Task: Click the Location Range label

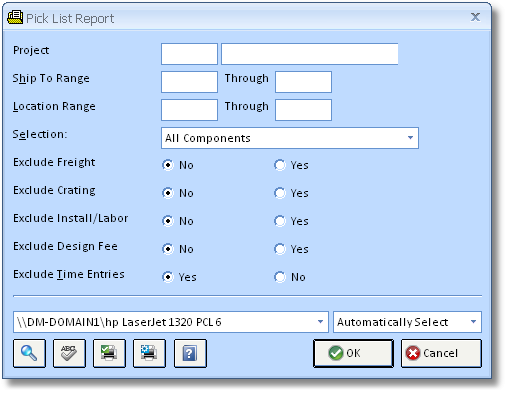Action: 54,106
